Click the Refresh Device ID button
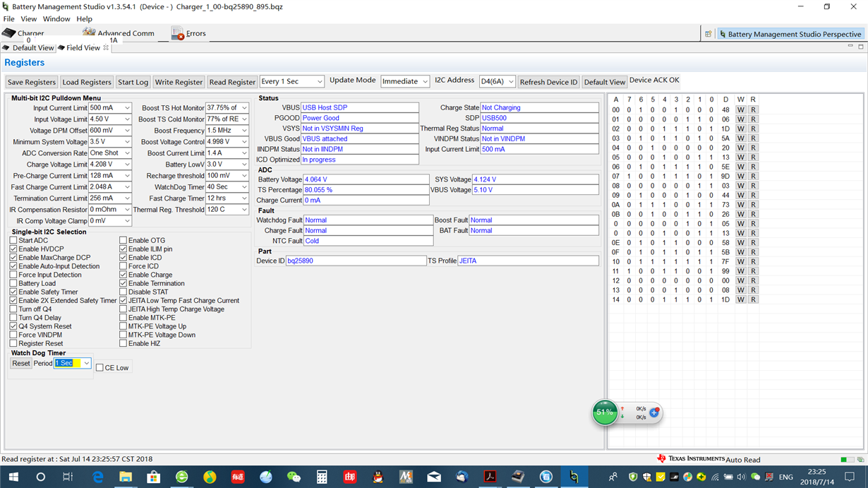 548,82
